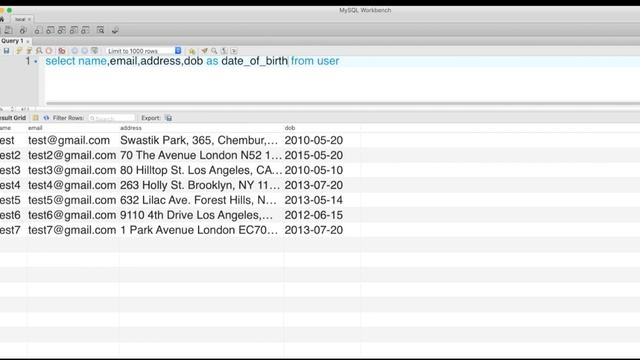Click the query editor horizontal scrollbar

point(343,103)
